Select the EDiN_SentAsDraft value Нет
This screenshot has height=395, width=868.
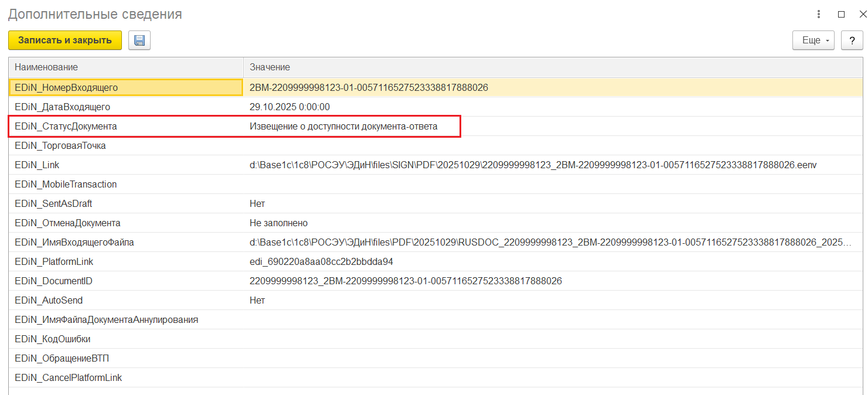pyautogui.click(x=257, y=204)
